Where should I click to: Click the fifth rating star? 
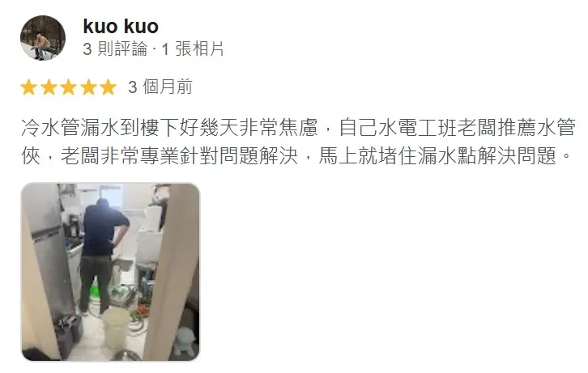click(109, 87)
